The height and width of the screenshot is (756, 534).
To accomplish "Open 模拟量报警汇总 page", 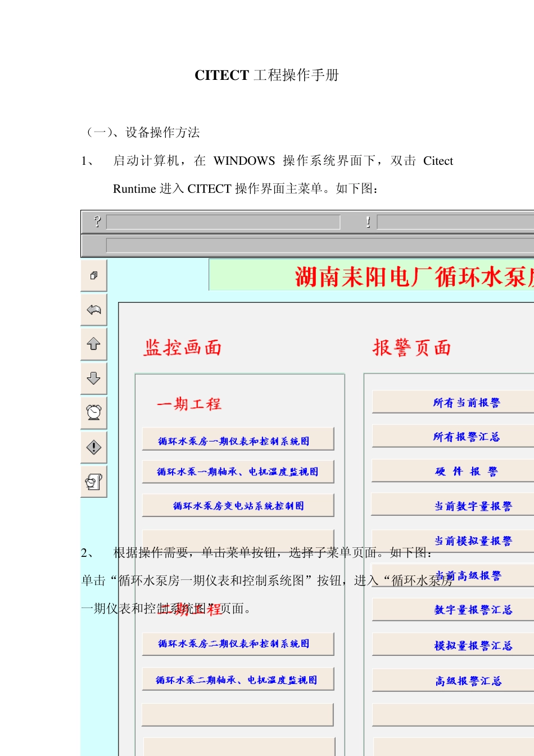I will coord(453,645).
